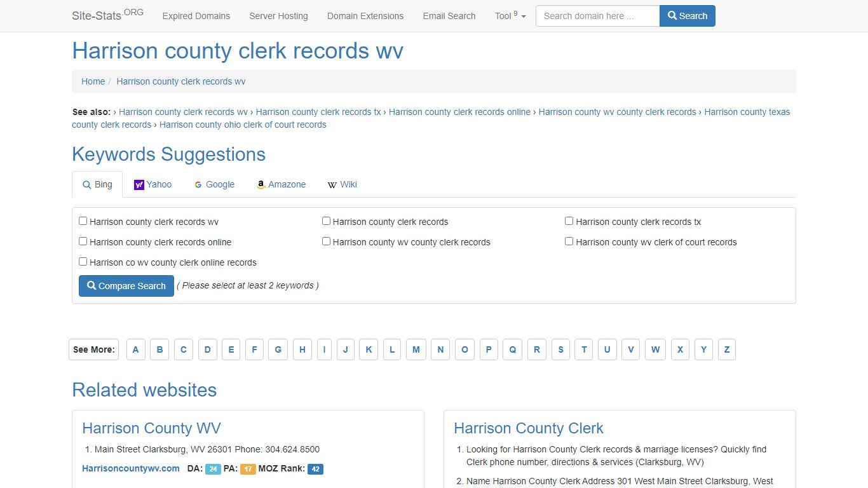The height and width of the screenshot is (488, 868).
Task: Click the MOZ Rank 42 badge
Action: pos(316,469)
